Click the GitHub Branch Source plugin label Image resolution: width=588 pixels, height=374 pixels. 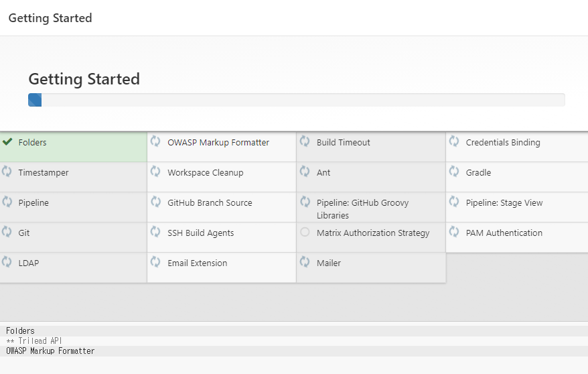(210, 202)
